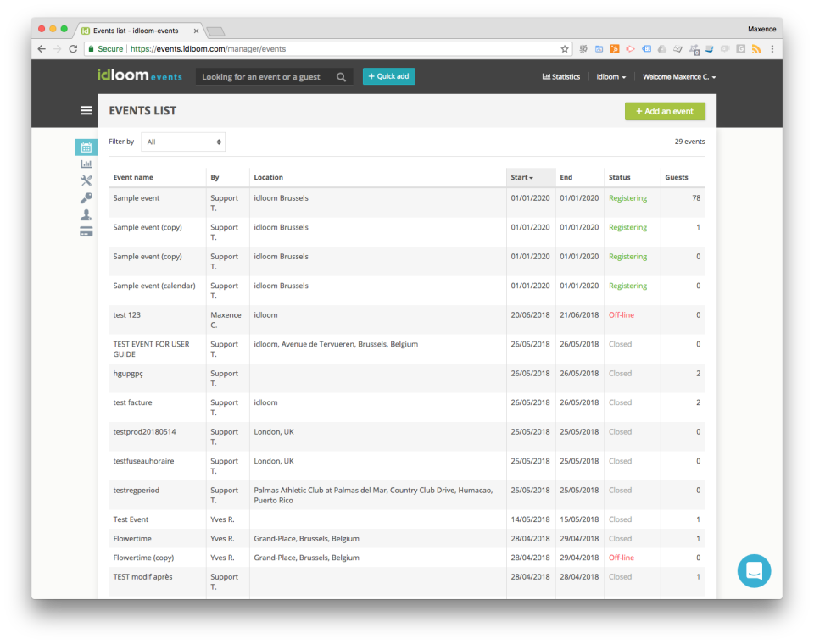The width and height of the screenshot is (814, 644).
Task: Bookmark page with the star icon
Action: click(565, 49)
